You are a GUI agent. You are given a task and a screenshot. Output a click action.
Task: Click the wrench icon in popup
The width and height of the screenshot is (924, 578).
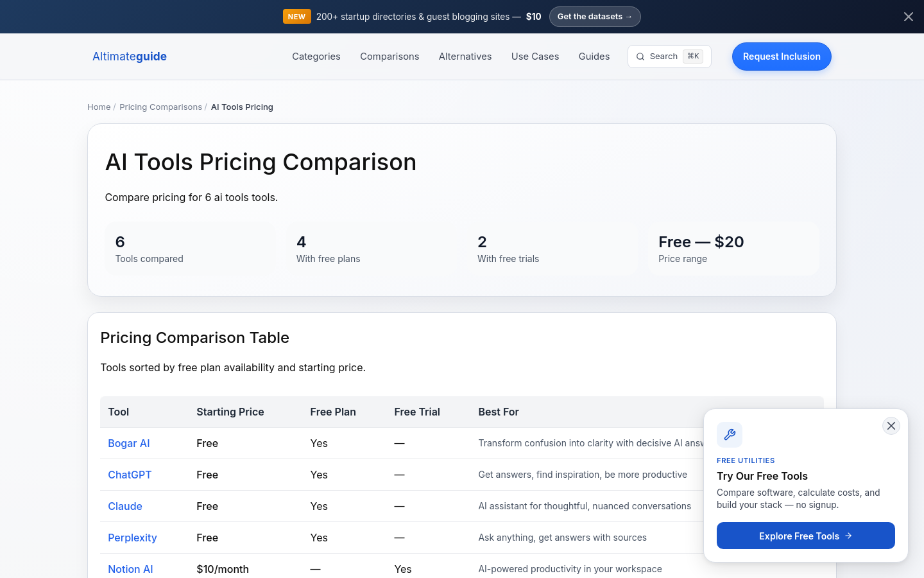(730, 435)
